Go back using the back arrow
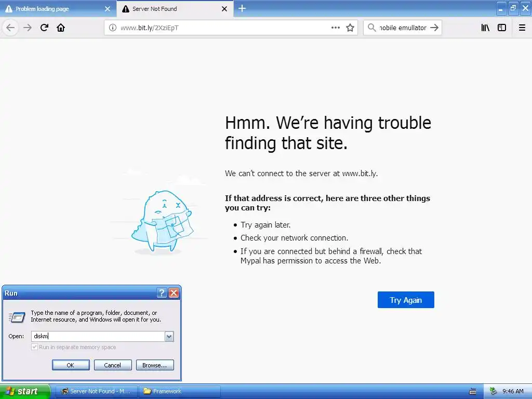This screenshot has width=532, height=399. (10, 28)
